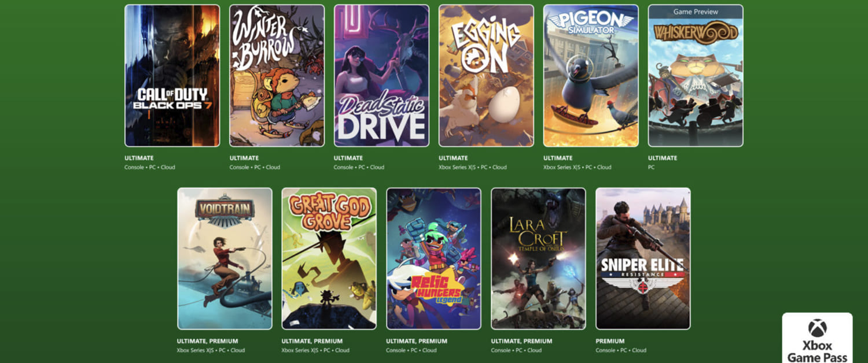Open the Call of Duty Black Ops 7 cover

[x=172, y=76]
